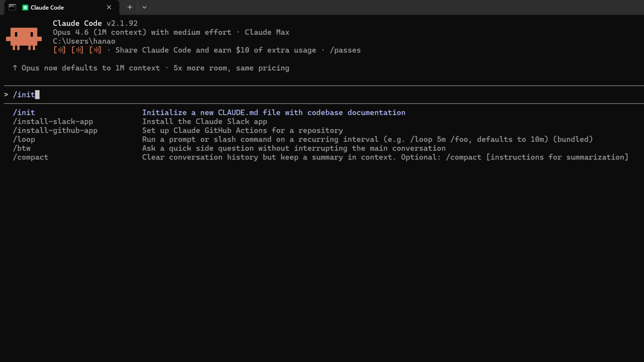Select /install-slack-app from the command suggestions
Image resolution: width=644 pixels, height=362 pixels.
pyautogui.click(x=53, y=121)
